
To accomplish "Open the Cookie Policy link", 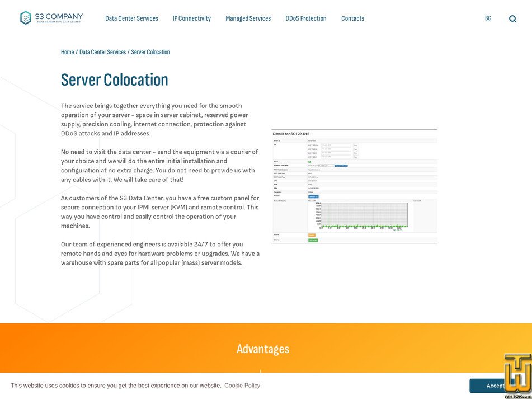I will pyautogui.click(x=242, y=386).
